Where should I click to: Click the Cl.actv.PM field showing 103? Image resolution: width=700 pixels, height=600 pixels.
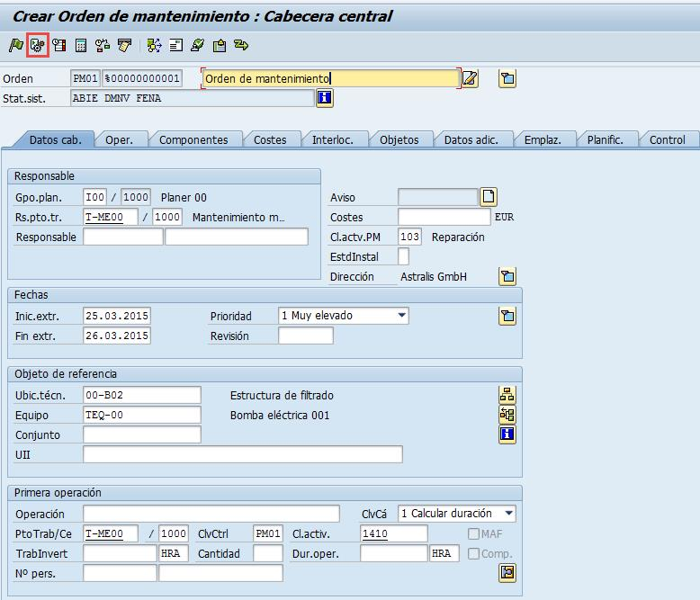pos(409,237)
